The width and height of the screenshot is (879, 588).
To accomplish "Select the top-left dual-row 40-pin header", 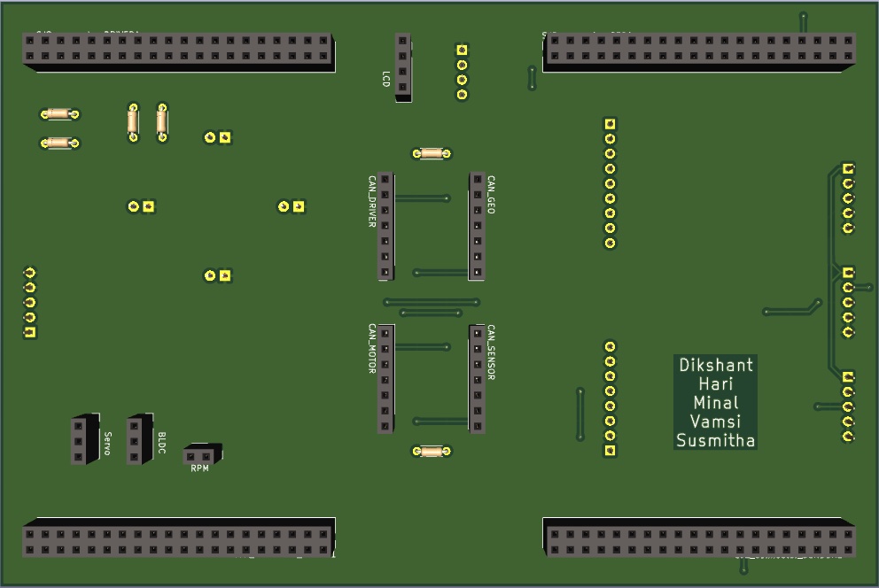I will 179,51.
